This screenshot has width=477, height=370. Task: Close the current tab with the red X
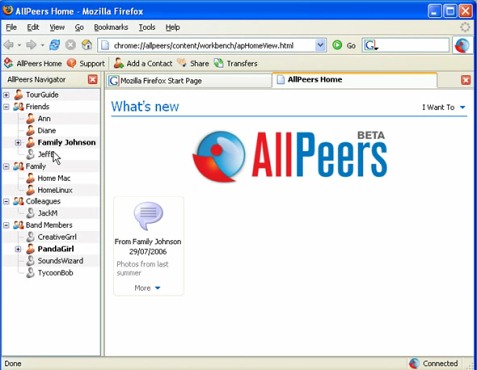[466, 80]
